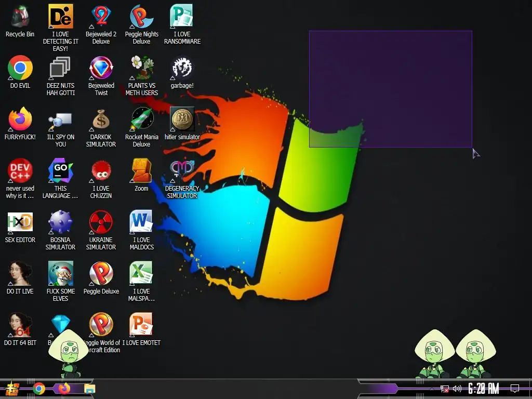This screenshot has width=532, height=399.
Task: Open the taskbar clock showing 6:20 AM
Action: click(484, 389)
